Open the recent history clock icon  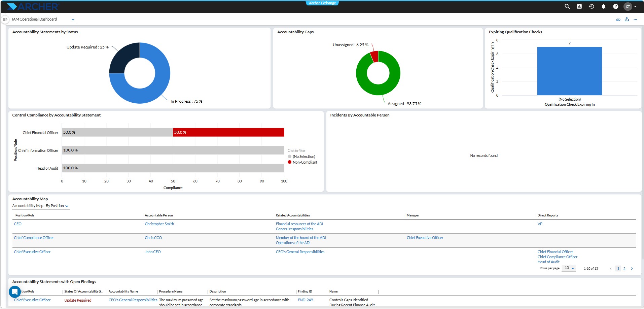(591, 6)
